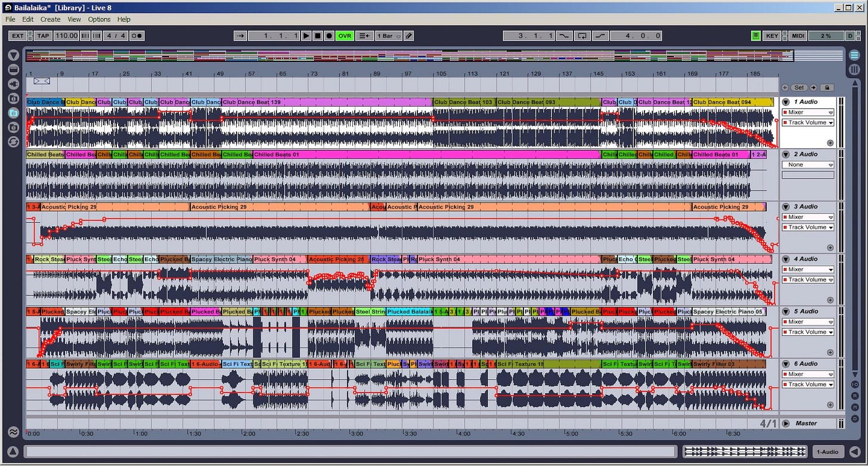The height and width of the screenshot is (466, 868).
Task: Click the 4 / 4 time signature field
Action: pyautogui.click(x=116, y=36)
